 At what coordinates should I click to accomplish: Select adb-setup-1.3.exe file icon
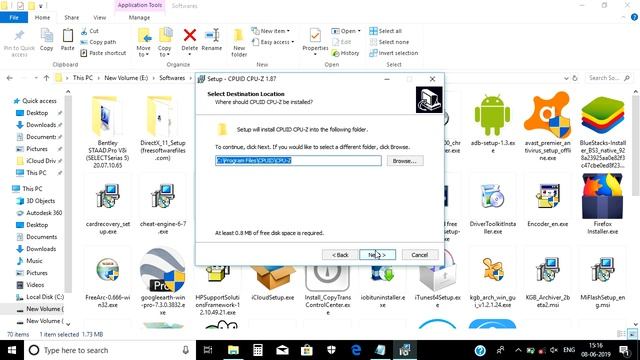[492, 116]
